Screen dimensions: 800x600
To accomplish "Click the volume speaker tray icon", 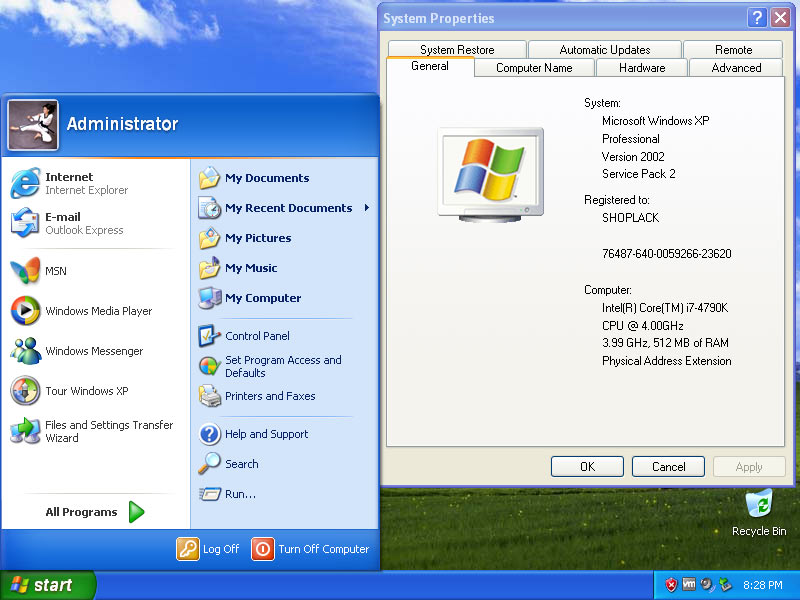I will 707,585.
